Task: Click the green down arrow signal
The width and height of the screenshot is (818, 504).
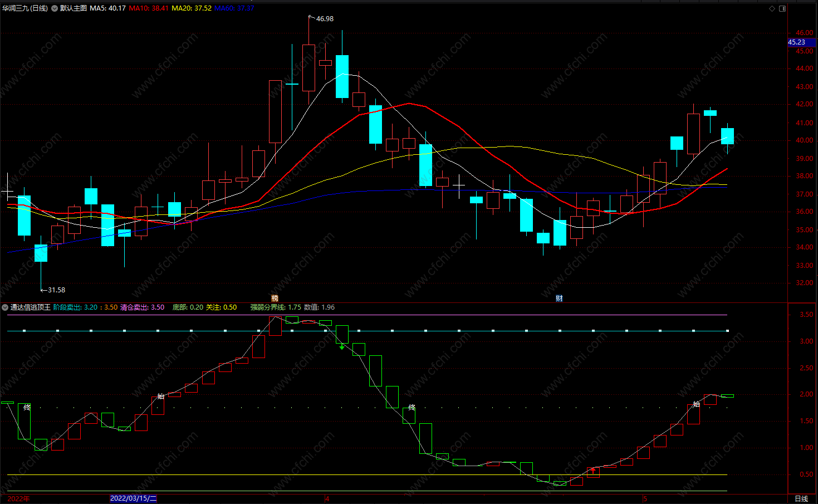Action: click(x=342, y=346)
